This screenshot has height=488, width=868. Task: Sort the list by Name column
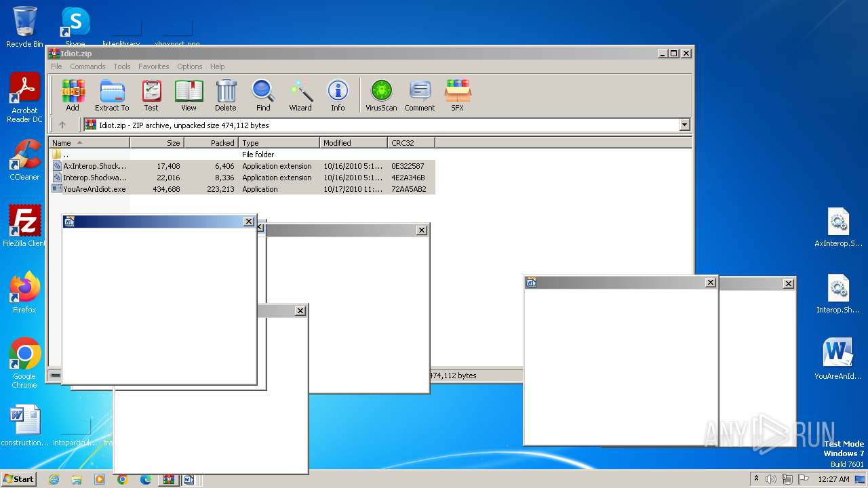89,143
